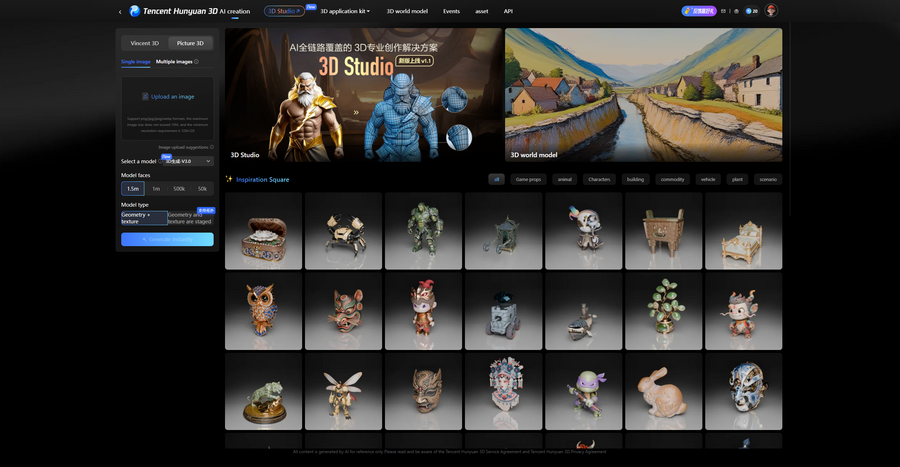900x467 pixels.
Task: Choose Geometry and texture are staged type
Action: tap(191, 218)
